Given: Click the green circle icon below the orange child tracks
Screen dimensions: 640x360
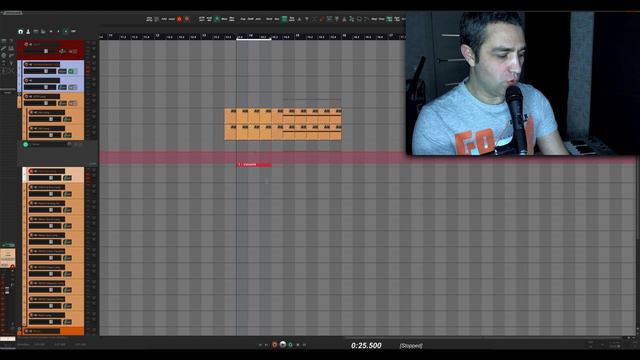Looking at the screenshot, I should 26,144.
